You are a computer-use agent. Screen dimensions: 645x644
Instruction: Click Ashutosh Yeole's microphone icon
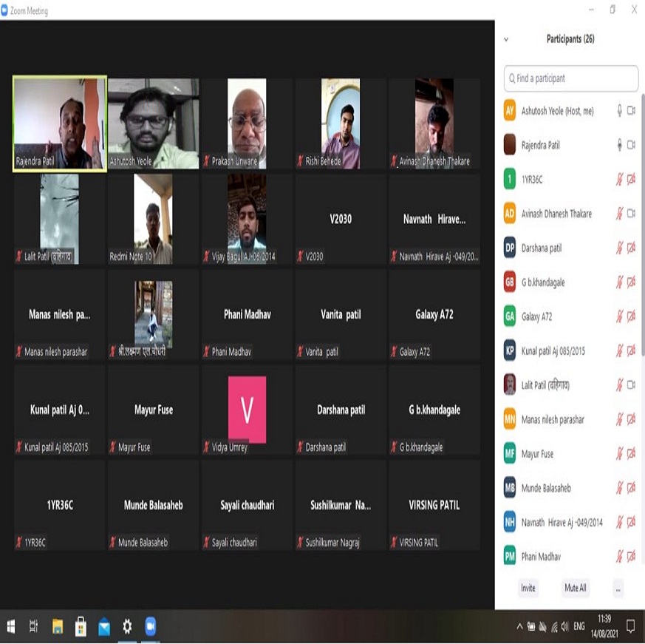point(620,111)
